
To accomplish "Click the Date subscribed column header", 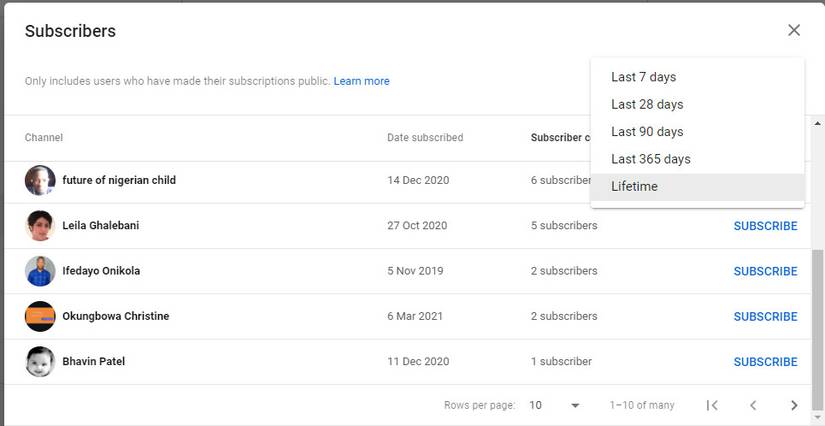I will pyautogui.click(x=425, y=137).
